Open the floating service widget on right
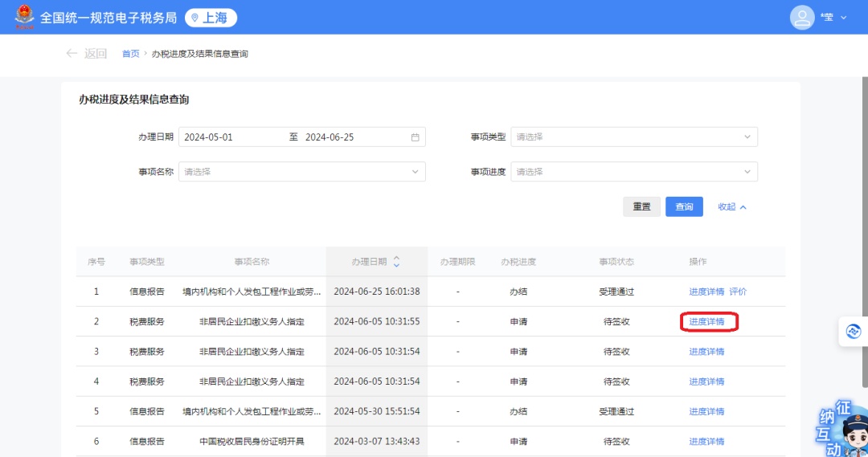 (853, 331)
